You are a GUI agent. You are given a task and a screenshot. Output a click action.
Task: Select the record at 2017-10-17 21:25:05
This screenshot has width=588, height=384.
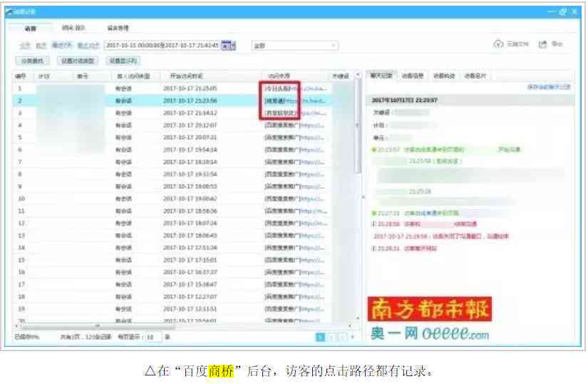[x=183, y=88]
